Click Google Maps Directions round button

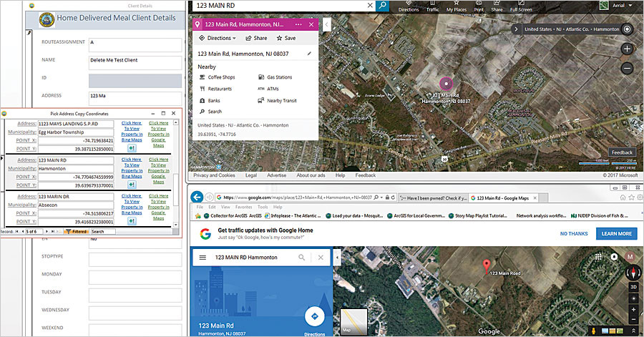pos(315,316)
